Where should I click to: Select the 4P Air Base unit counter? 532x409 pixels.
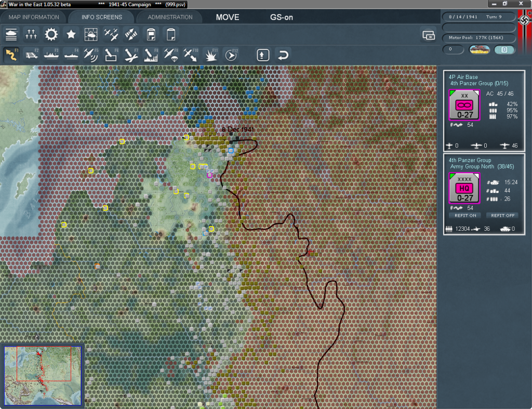(464, 105)
